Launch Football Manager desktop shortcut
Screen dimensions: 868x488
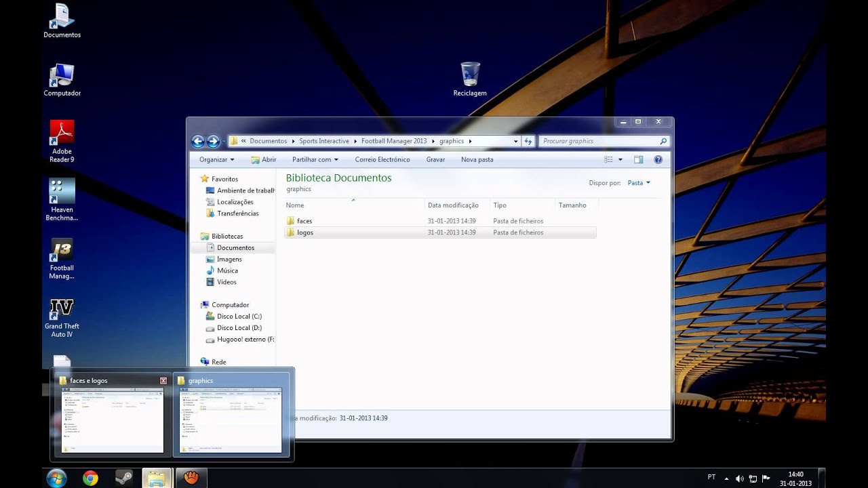62,258
